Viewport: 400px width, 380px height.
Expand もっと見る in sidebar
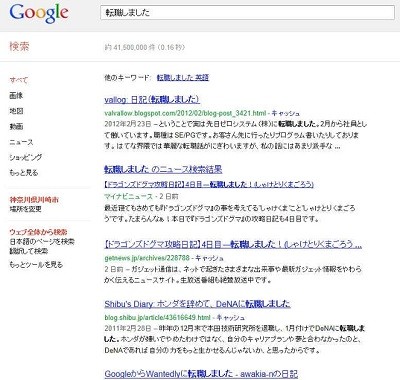[x=24, y=173]
